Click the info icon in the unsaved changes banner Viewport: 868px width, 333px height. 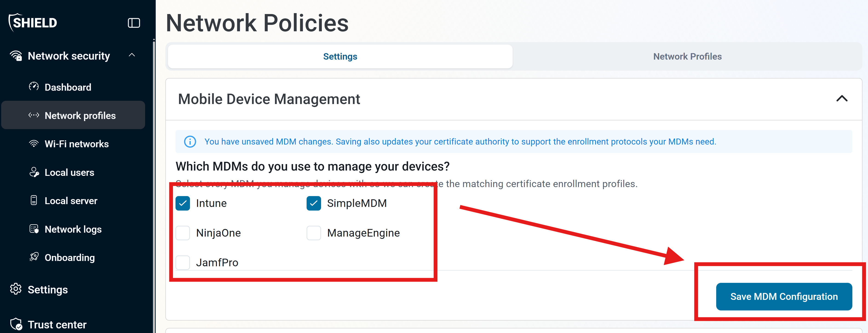190,142
